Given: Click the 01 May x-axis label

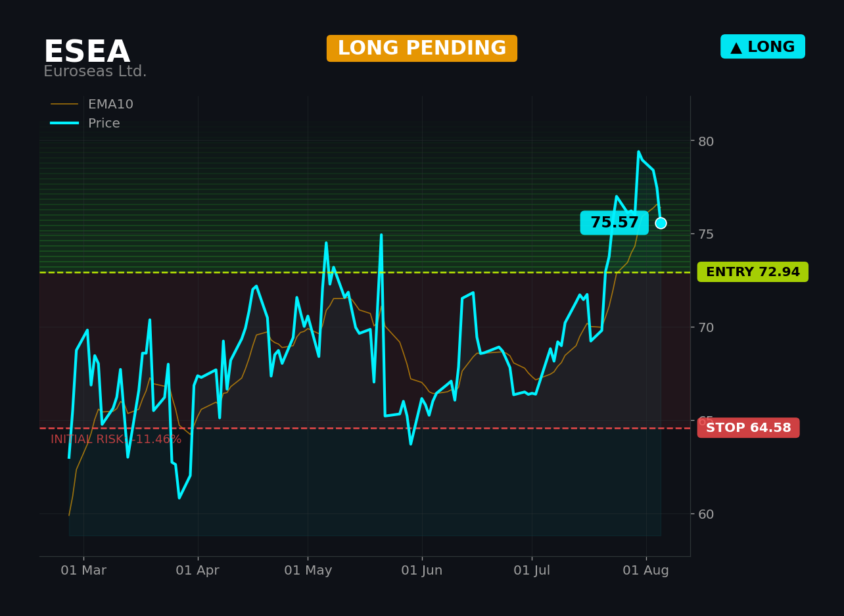Looking at the screenshot, I should [308, 571].
